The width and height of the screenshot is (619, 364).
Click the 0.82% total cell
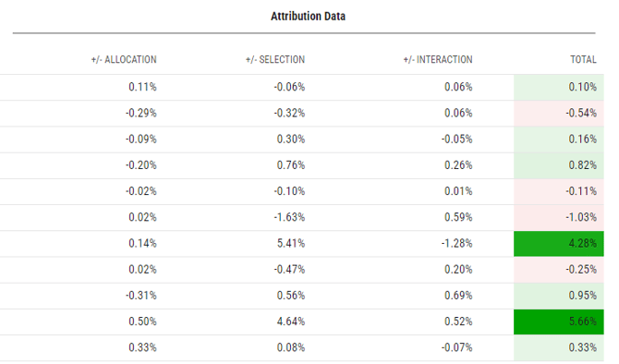pos(559,165)
